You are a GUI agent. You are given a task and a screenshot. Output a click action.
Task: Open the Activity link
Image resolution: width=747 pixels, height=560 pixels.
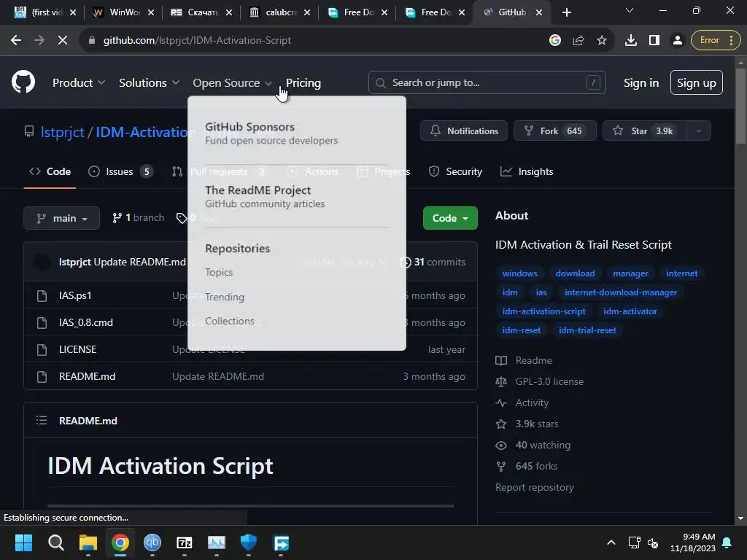pyautogui.click(x=522, y=402)
